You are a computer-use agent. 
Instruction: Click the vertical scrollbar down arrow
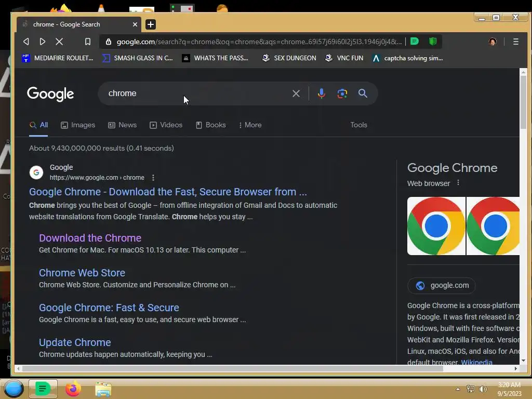coord(523,361)
